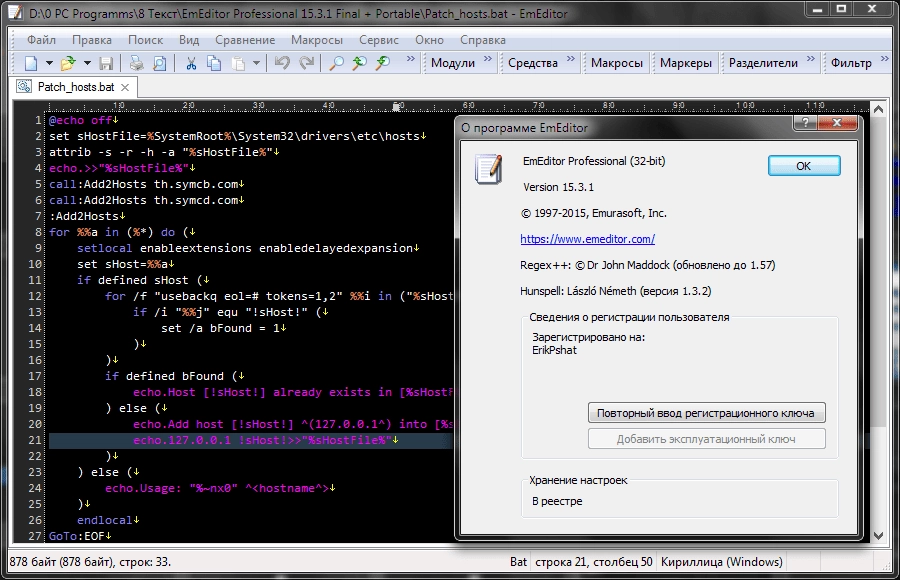This screenshot has height=580, width=900.
Task: Open the https://www.emeditor.com/ link
Action: click(587, 239)
